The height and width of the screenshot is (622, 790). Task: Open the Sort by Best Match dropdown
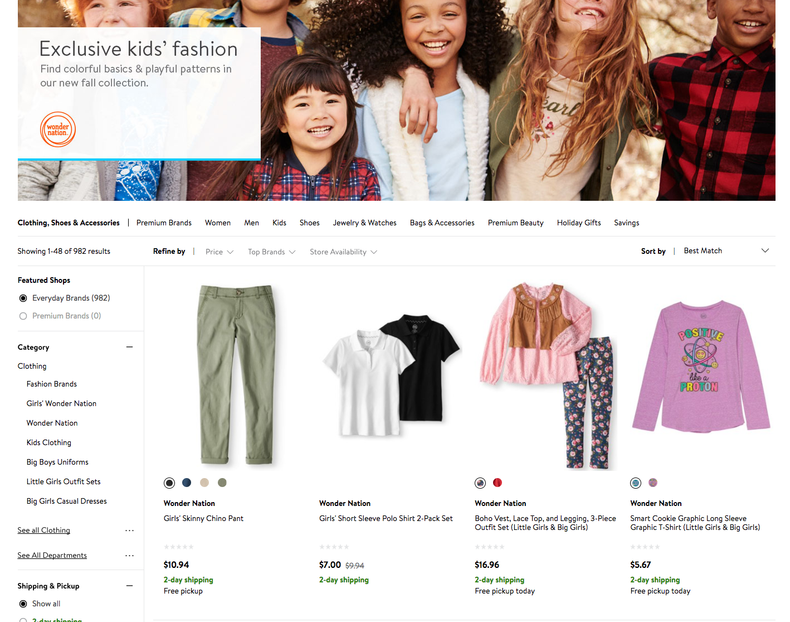click(726, 251)
